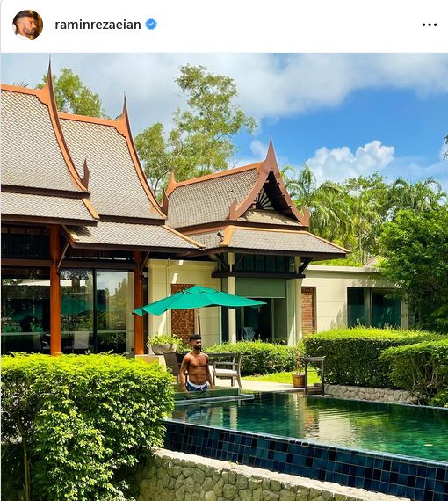The width and height of the screenshot is (448, 501).
Task: Click the shirtless man standing in the pool
Action: (197, 363)
